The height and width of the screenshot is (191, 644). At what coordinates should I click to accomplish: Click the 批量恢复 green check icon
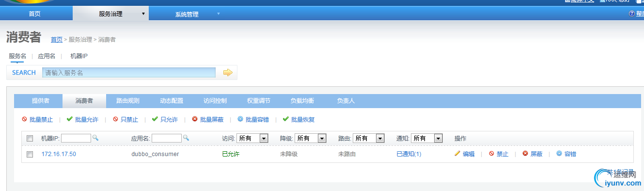285,119
